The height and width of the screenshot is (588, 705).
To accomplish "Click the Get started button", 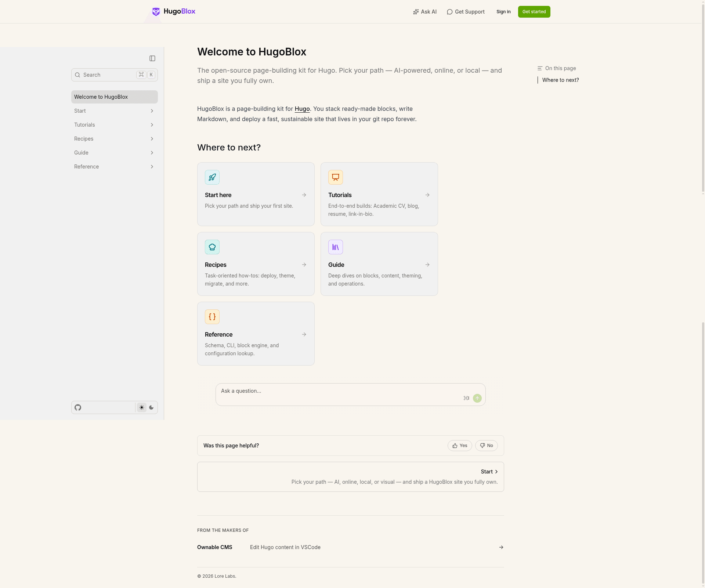I will click(534, 12).
